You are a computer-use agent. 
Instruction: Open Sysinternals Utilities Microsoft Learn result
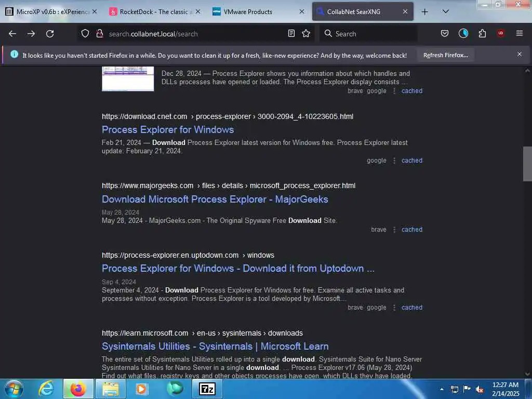coord(215,346)
